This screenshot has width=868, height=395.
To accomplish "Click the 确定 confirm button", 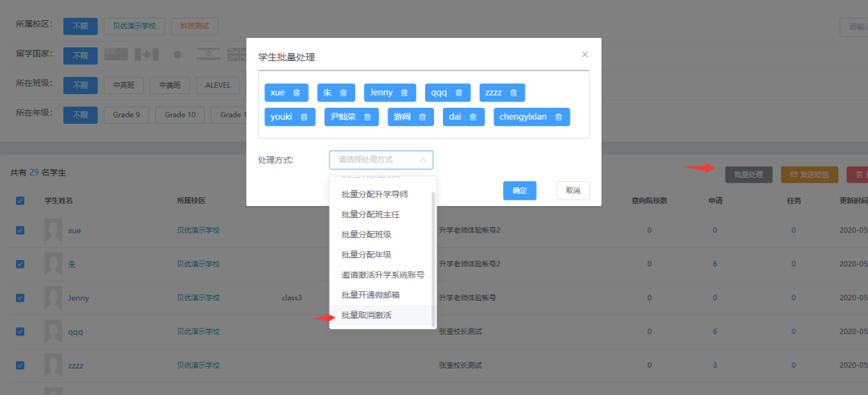I will (x=519, y=191).
